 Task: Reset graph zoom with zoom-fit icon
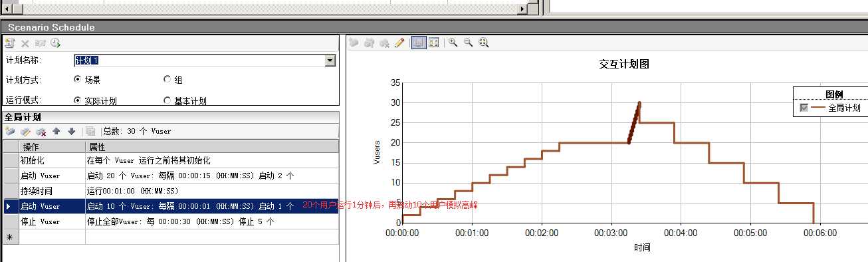point(484,43)
